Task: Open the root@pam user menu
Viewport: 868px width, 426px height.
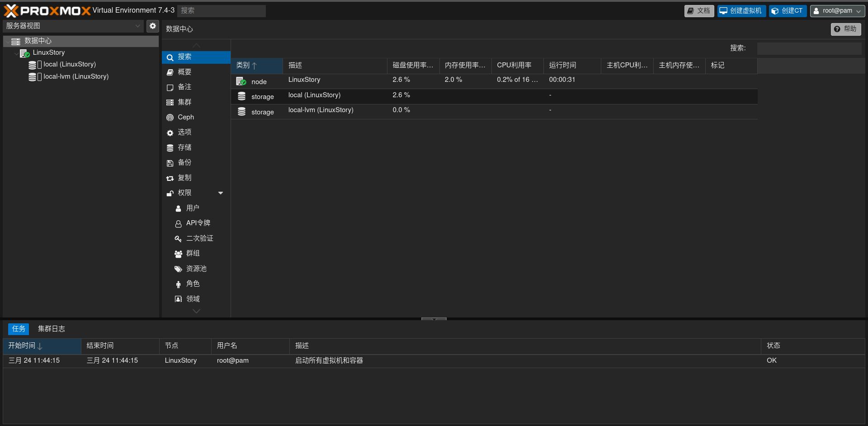Action: pos(837,11)
